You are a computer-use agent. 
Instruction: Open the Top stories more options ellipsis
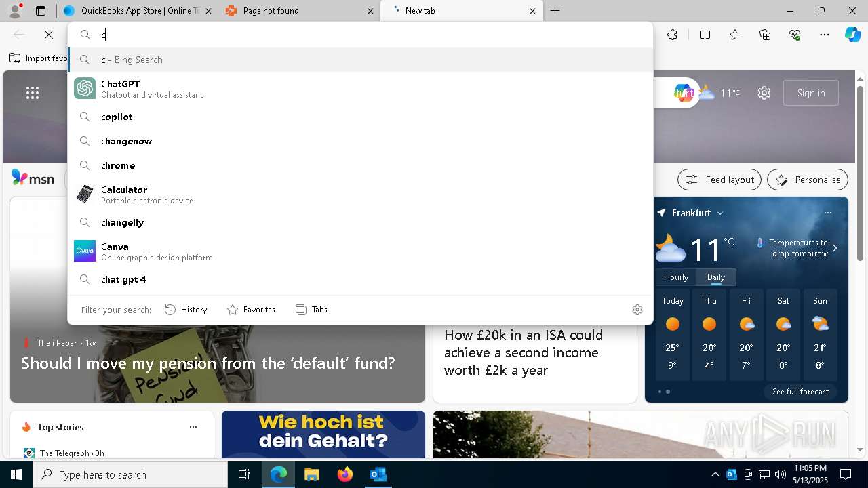(193, 427)
